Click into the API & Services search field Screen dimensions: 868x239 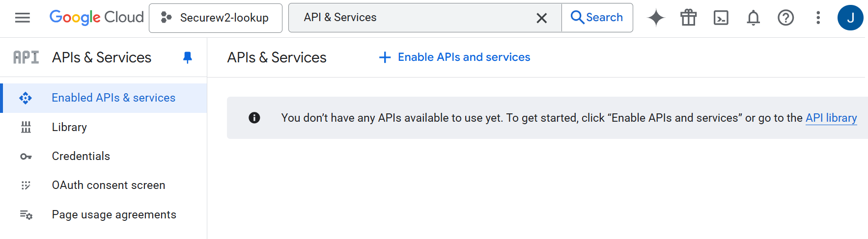pos(413,18)
